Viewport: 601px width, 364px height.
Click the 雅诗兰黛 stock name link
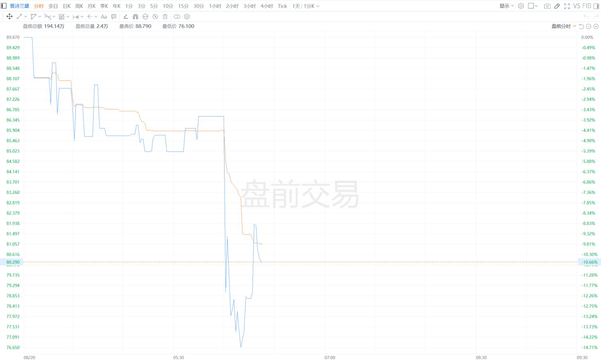pyautogui.click(x=20, y=6)
